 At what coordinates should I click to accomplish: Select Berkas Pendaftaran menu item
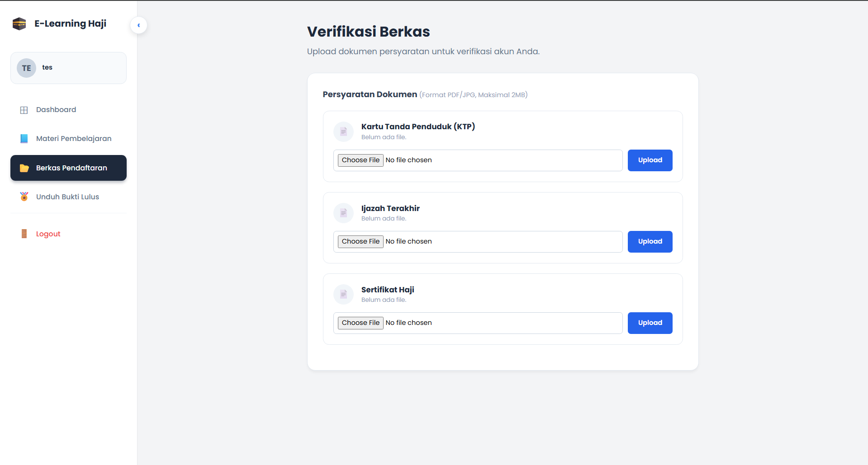69,168
